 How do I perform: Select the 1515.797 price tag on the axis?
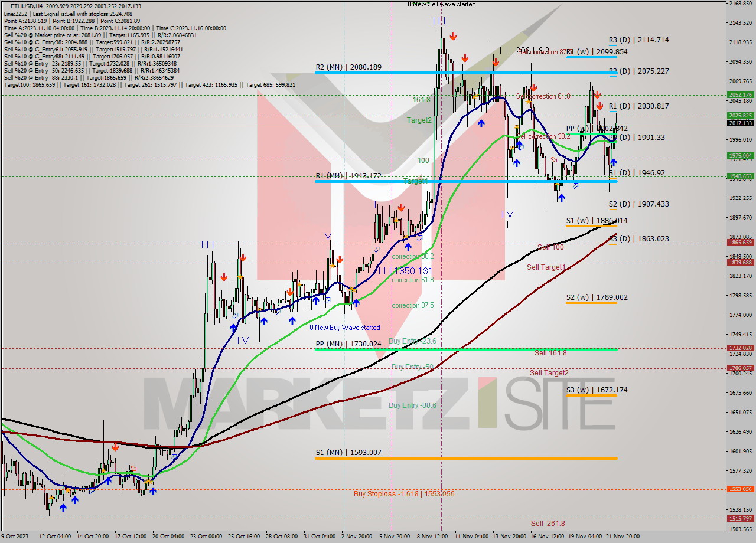tap(740, 518)
